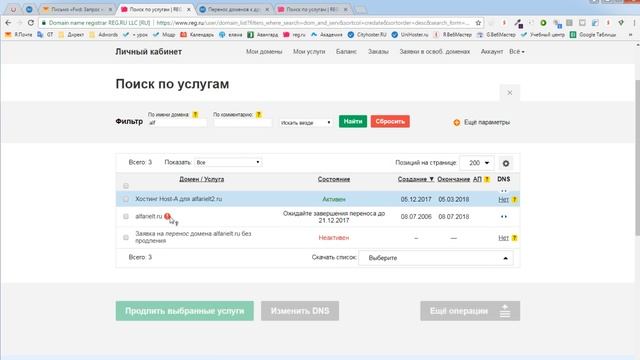Switch to Перенос доменов browser tab
The height and width of the screenshot is (360, 640).
234,9
